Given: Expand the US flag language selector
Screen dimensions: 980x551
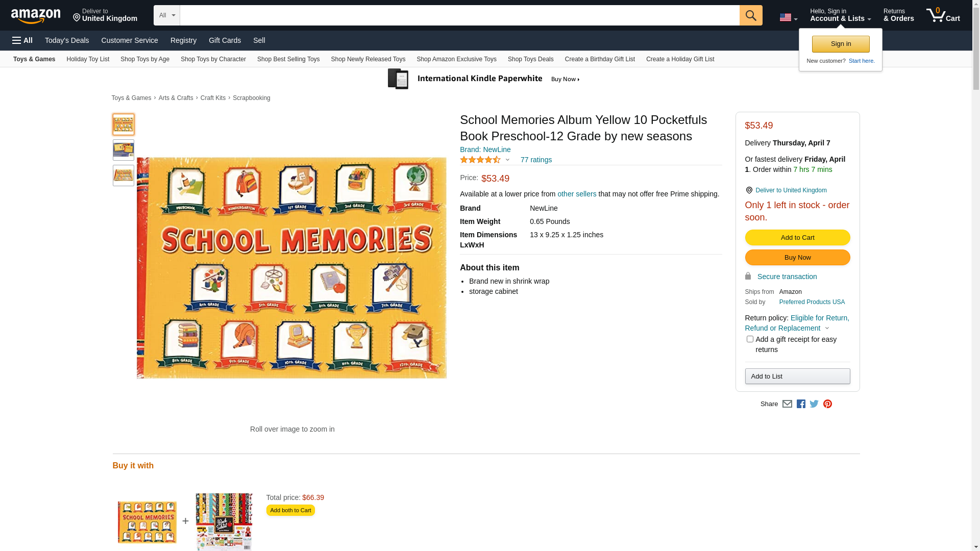Looking at the screenshot, I should (x=788, y=18).
